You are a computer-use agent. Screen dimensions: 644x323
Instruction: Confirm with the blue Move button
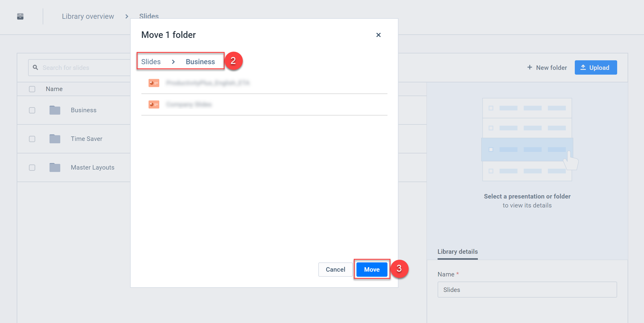tap(372, 270)
